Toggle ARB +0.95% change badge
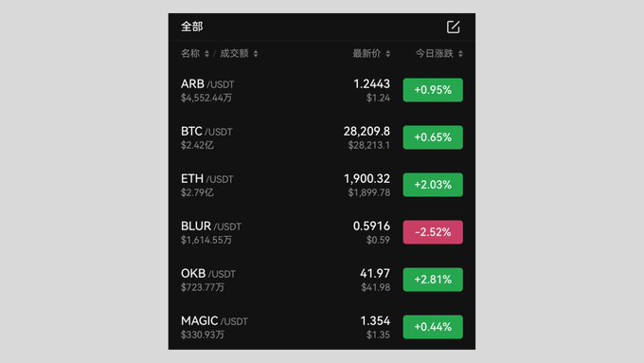This screenshot has height=363, width=644. click(x=433, y=90)
